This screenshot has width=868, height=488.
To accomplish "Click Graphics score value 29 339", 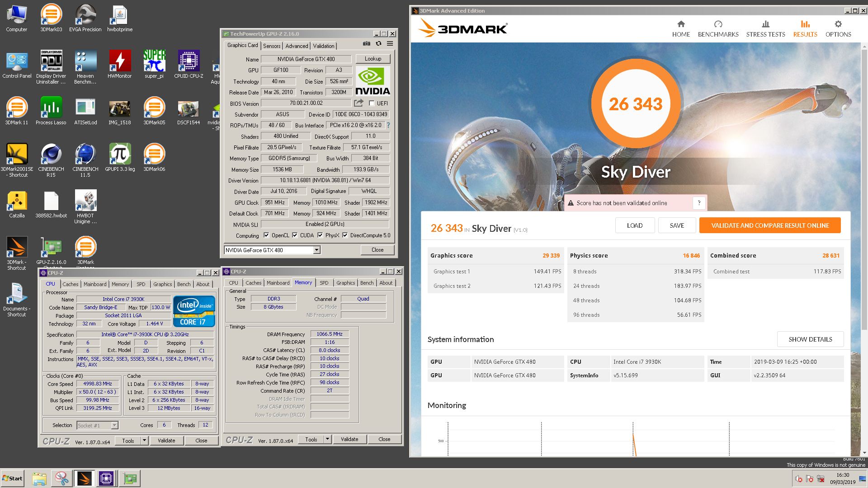I will (x=551, y=255).
